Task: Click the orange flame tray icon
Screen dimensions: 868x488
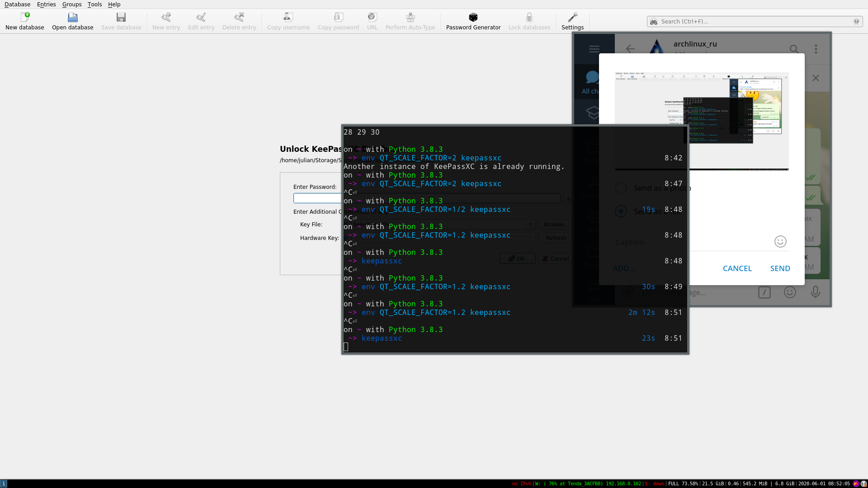Action: point(856,483)
